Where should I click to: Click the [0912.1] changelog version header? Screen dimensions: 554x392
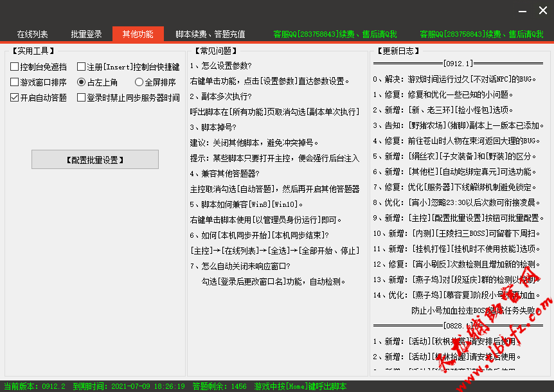(x=458, y=64)
